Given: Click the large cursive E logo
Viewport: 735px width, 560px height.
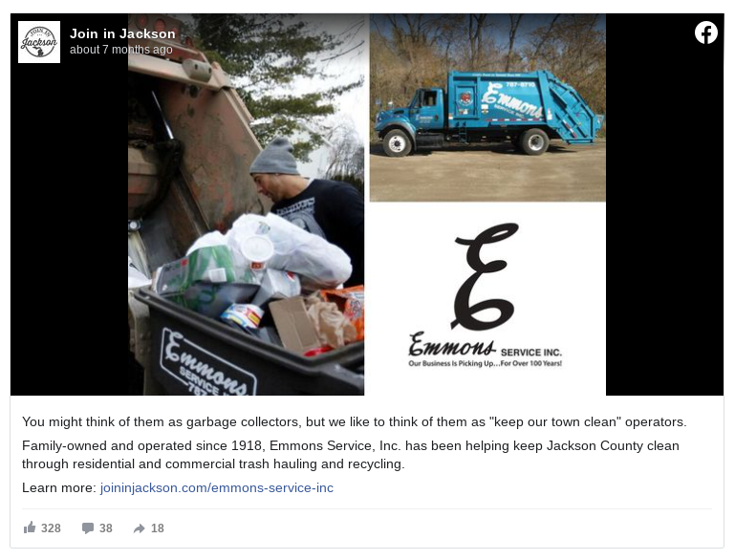Looking at the screenshot, I should click(486, 276).
